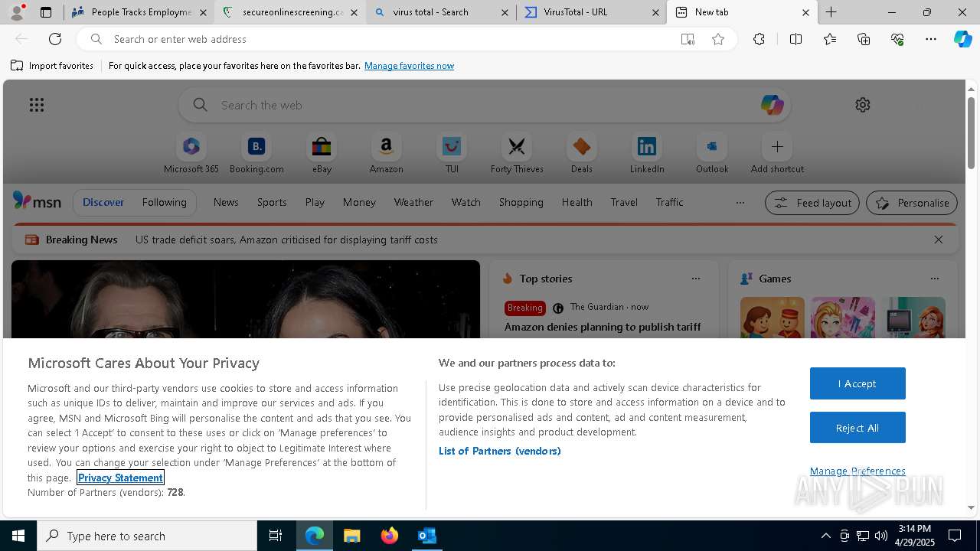Switch to VirusTotal - URL tab
The image size is (980, 551).
(592, 12)
